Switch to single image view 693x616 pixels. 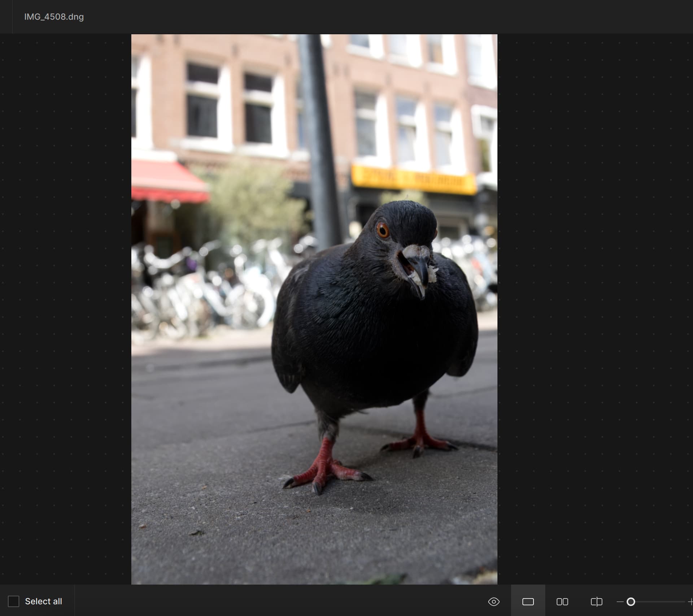528,602
